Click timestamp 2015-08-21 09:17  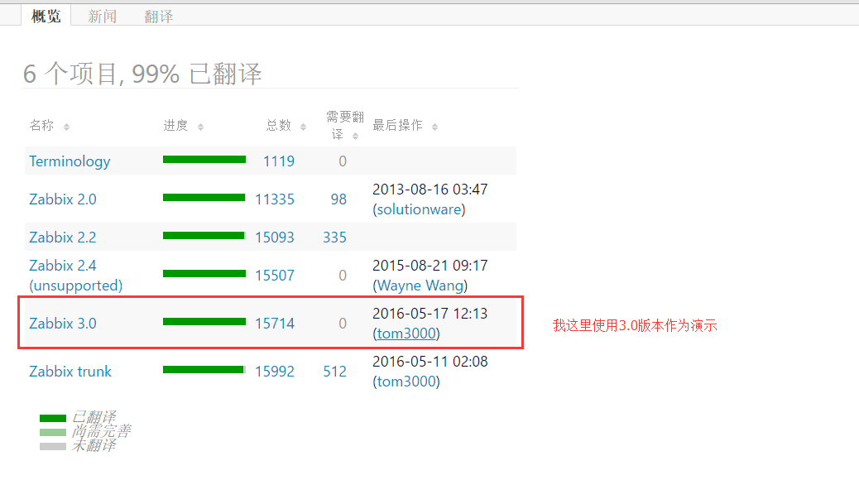pos(430,266)
